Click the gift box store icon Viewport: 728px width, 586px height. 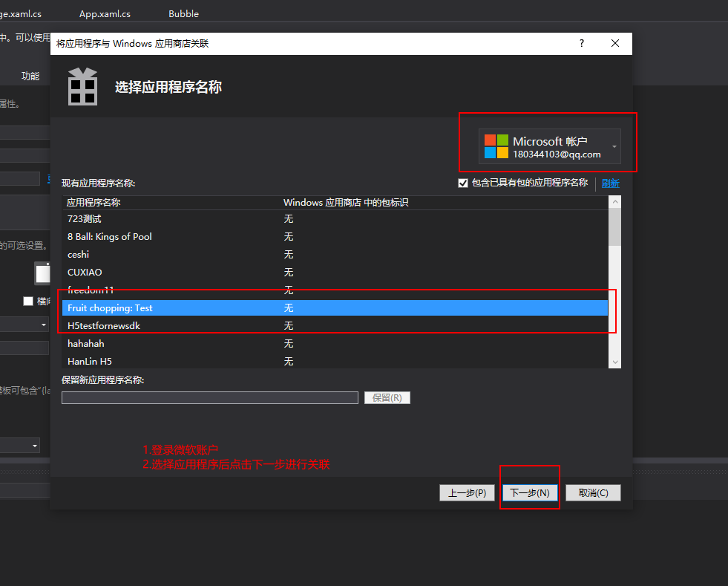click(x=82, y=87)
